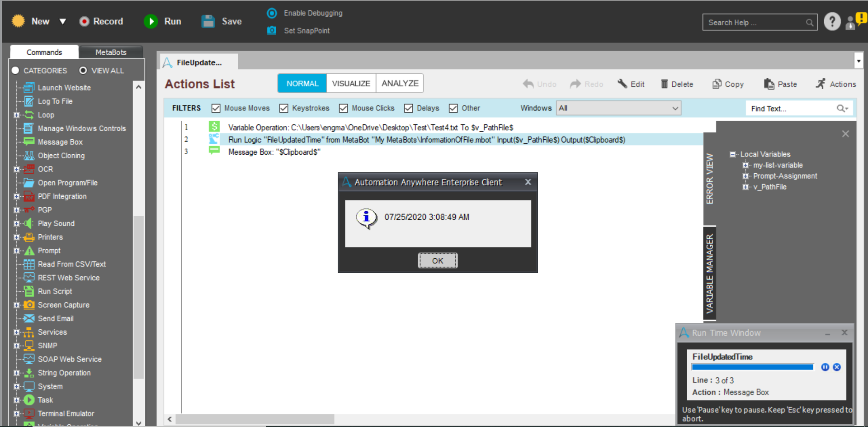Click the Variable Operation row icon
This screenshot has width=868, height=427.
pyautogui.click(x=214, y=127)
